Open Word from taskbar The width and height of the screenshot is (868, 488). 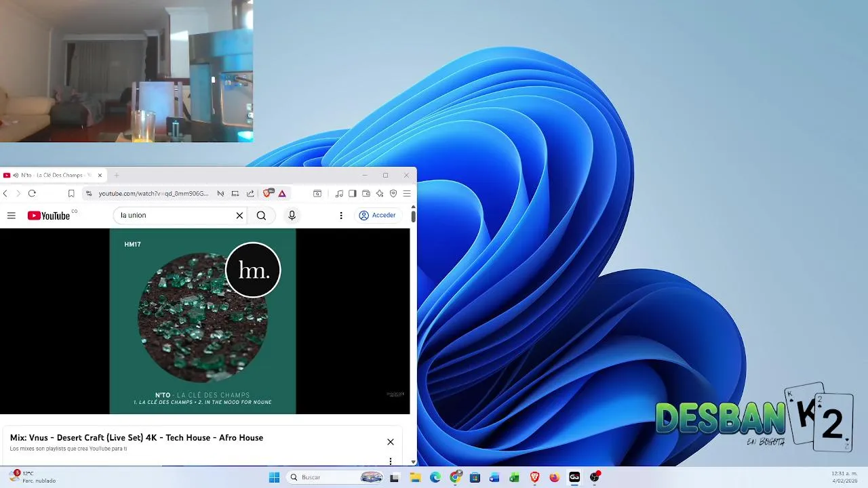click(x=494, y=477)
